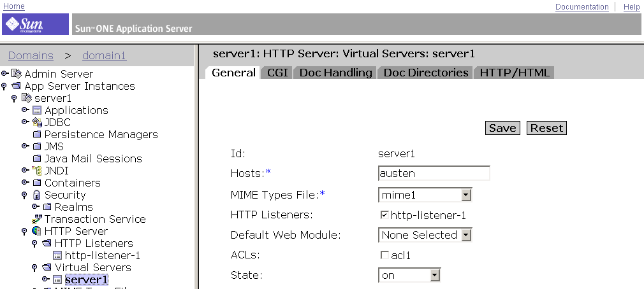Click the JMS folder icon
The width and height of the screenshot is (644, 289).
tap(37, 146)
